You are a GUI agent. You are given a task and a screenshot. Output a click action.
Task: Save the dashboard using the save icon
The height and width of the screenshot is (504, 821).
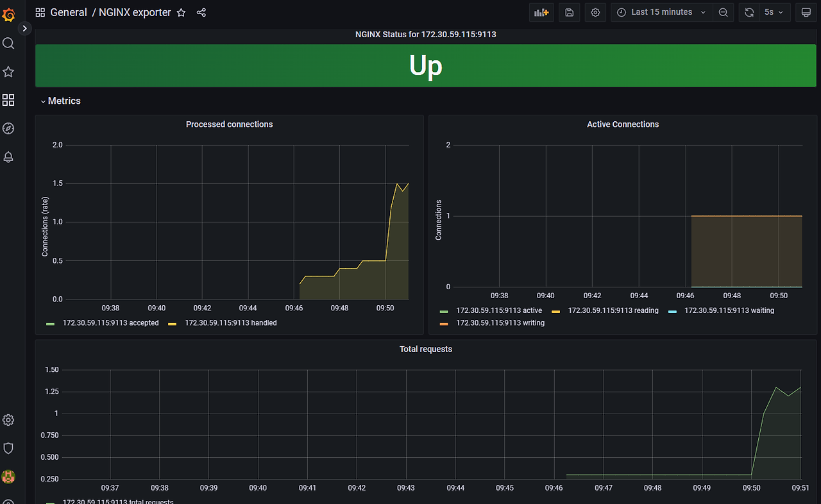click(x=569, y=12)
